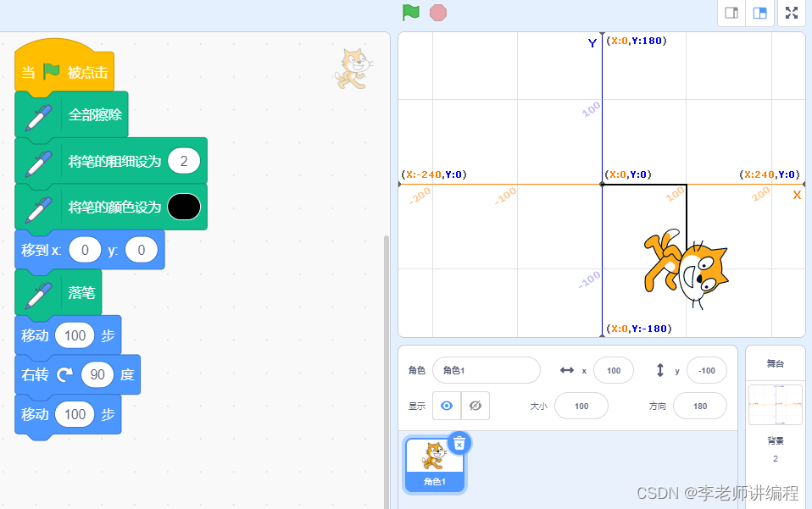812x509 pixels.
Task: Switch to small stage layout
Action: (x=731, y=13)
